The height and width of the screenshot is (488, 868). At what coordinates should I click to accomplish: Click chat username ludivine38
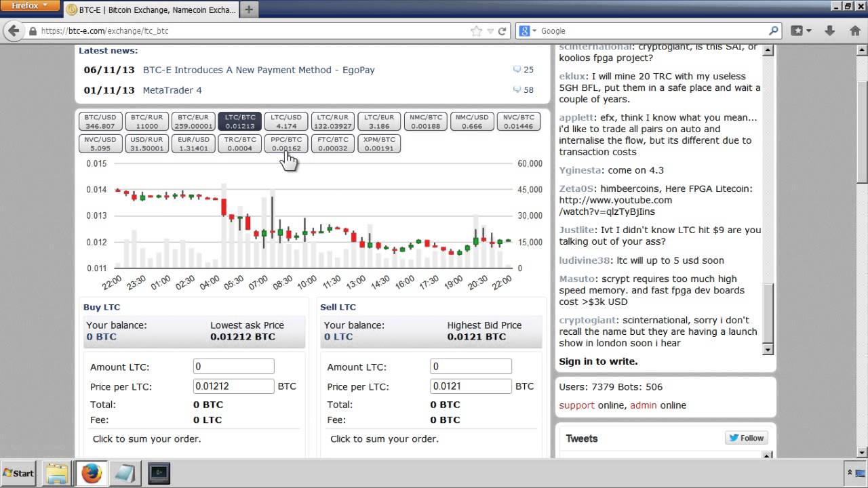pos(584,260)
